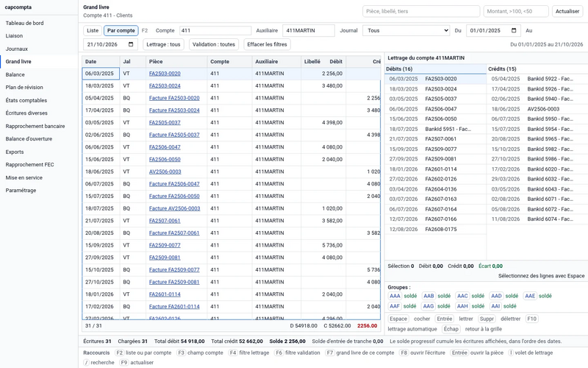Select lettrage group AAD
This screenshot has height=368, width=588.
click(x=496, y=296)
